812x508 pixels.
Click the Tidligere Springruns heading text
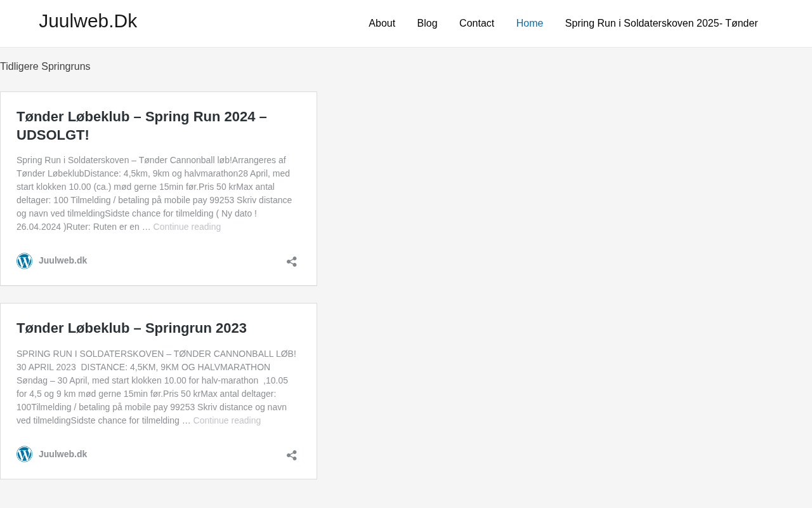[45, 67]
